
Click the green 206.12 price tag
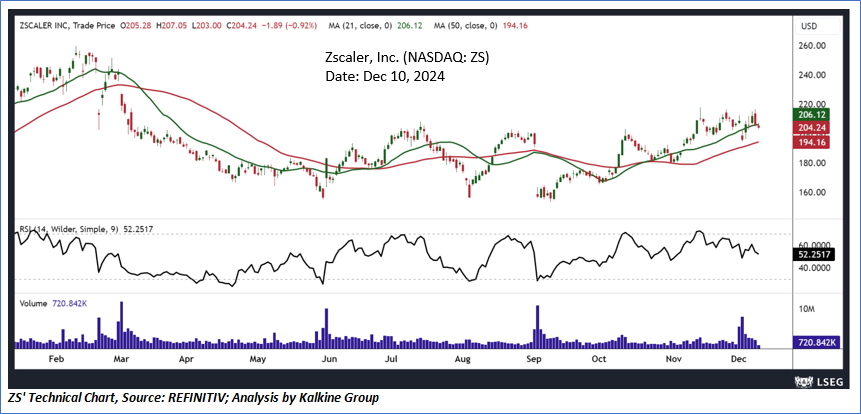[813, 115]
